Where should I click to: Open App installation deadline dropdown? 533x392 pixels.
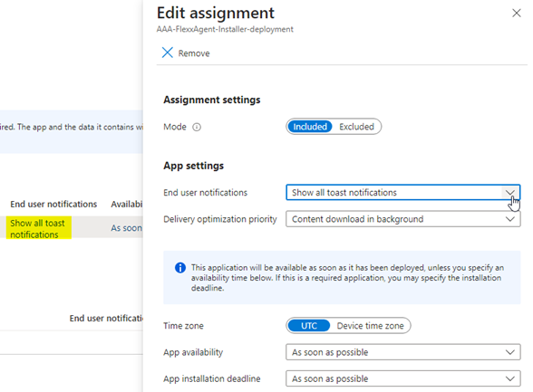click(403, 378)
